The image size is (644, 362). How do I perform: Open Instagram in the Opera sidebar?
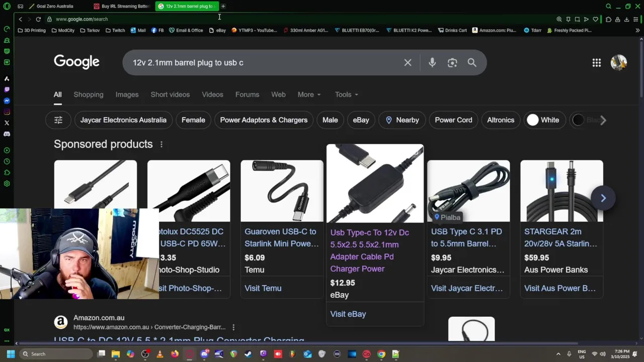(x=7, y=112)
